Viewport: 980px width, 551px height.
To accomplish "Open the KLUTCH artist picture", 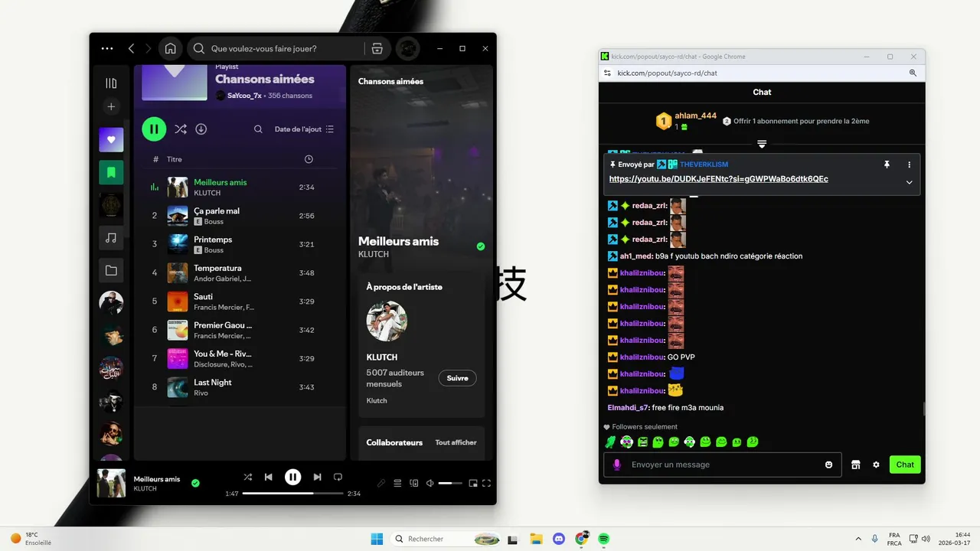I will [x=387, y=321].
